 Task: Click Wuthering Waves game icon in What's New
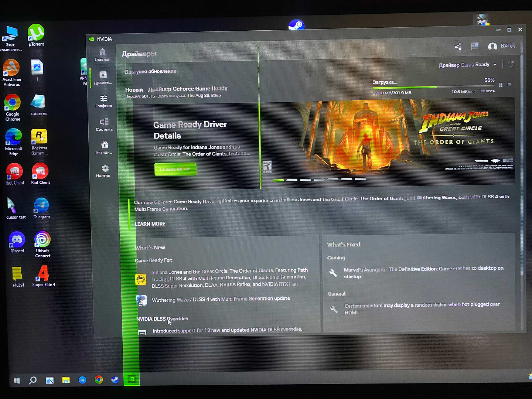[x=141, y=300]
